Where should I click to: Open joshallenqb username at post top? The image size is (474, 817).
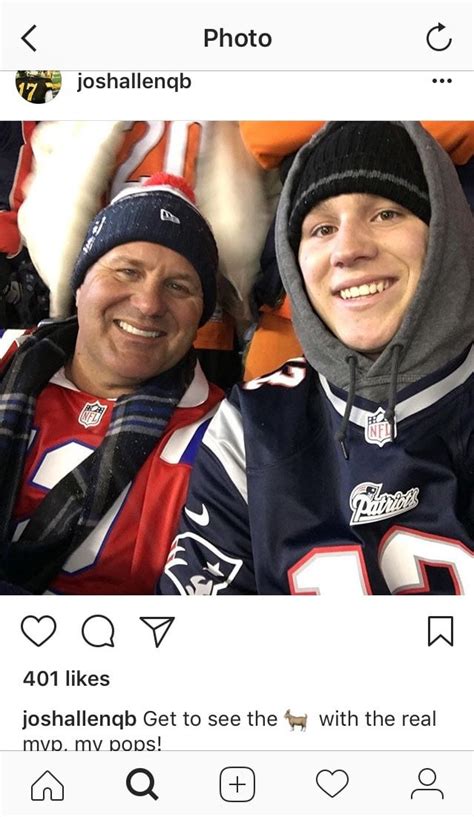(x=134, y=82)
